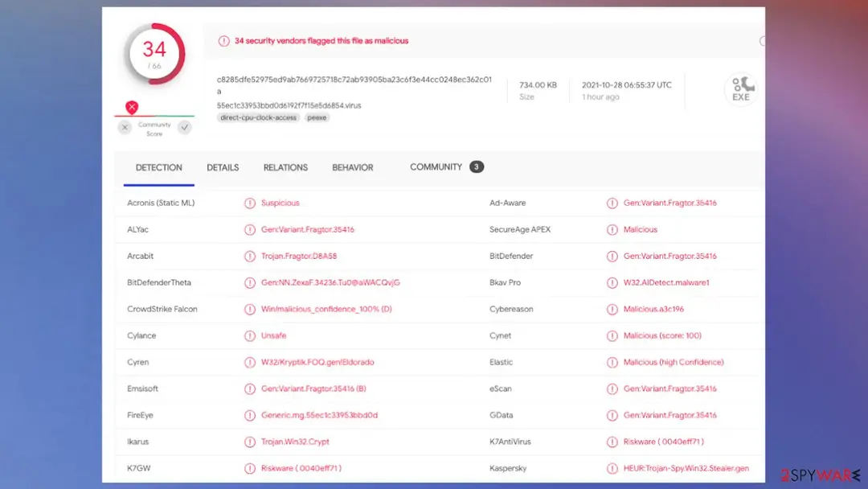Screen dimensions: 868x489
Task: Click Trojan.Fragtor.D8A58 detection name
Action: [x=299, y=256]
